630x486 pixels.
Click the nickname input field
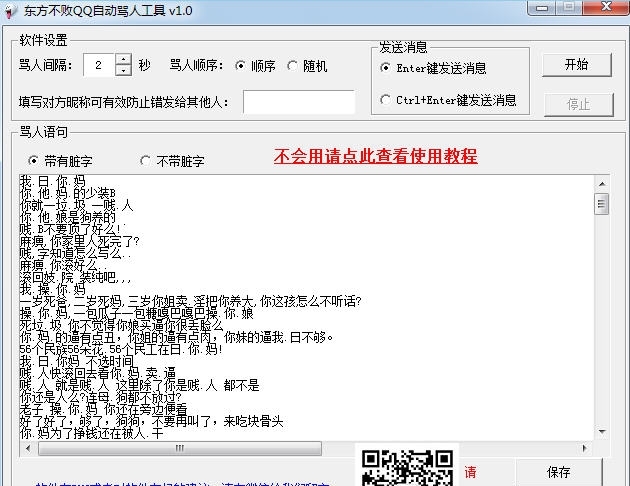299,102
